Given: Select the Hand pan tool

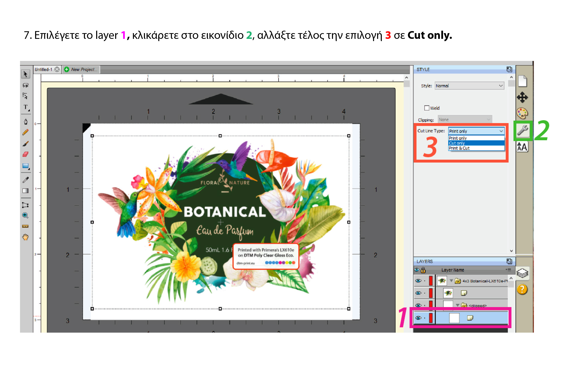Looking at the screenshot, I should [25, 237].
